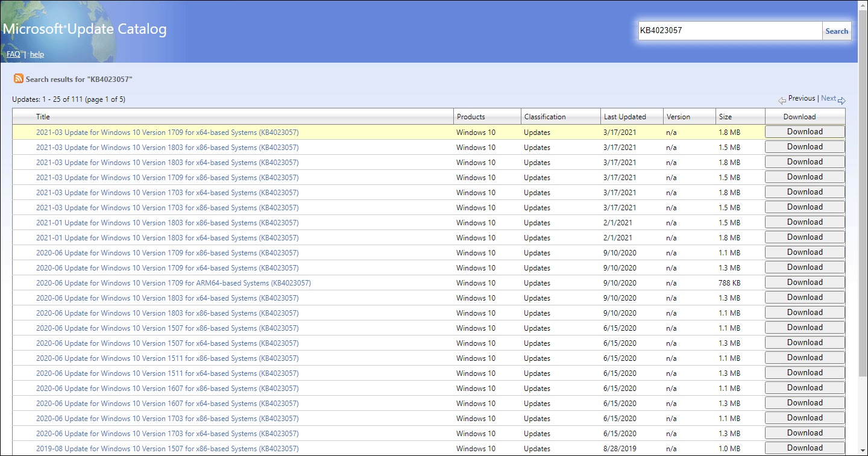Open 2021-03 Update Version 1709 x64 link
This screenshot has height=456, width=868.
pyautogui.click(x=167, y=133)
